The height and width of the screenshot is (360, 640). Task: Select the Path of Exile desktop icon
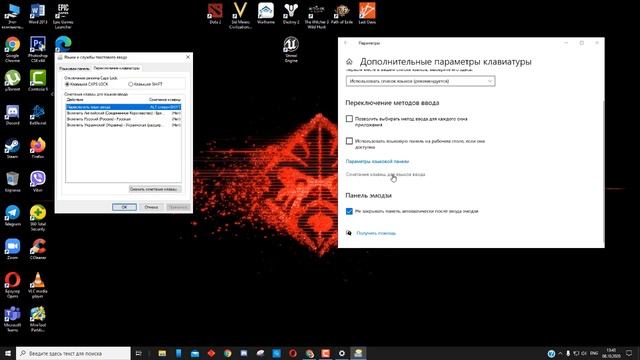(x=342, y=14)
